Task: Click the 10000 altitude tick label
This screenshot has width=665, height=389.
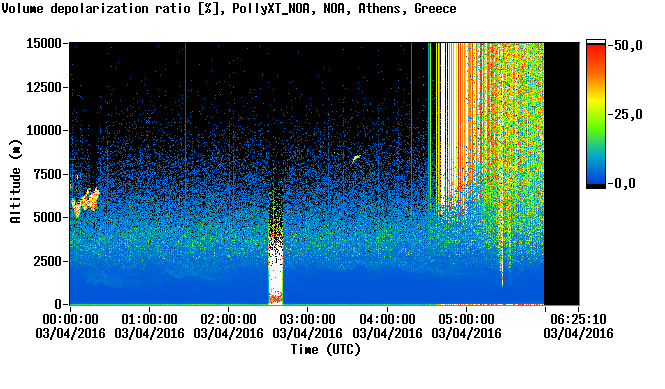Action: click(44, 131)
